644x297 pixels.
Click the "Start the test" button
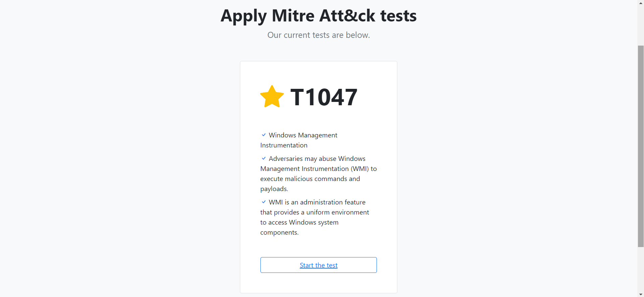318,265
